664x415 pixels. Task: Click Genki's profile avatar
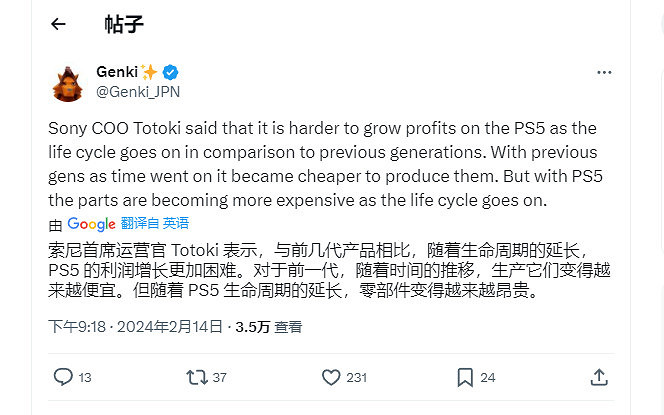67,82
